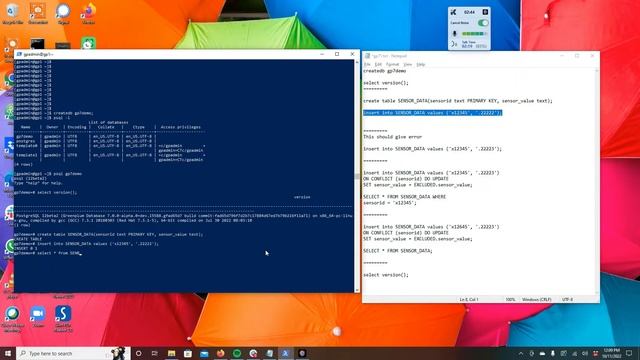The width and height of the screenshot is (640, 360).
Task: Click '100%' zoom in Notepad status bar
Action: [510, 300]
